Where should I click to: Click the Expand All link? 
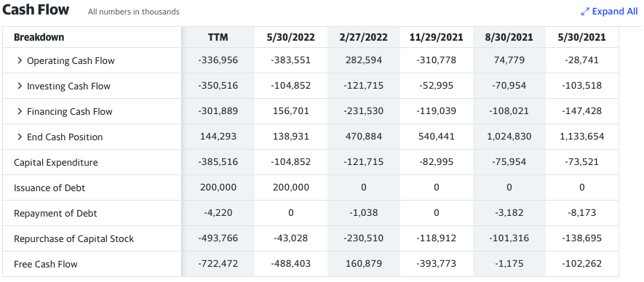click(x=614, y=12)
